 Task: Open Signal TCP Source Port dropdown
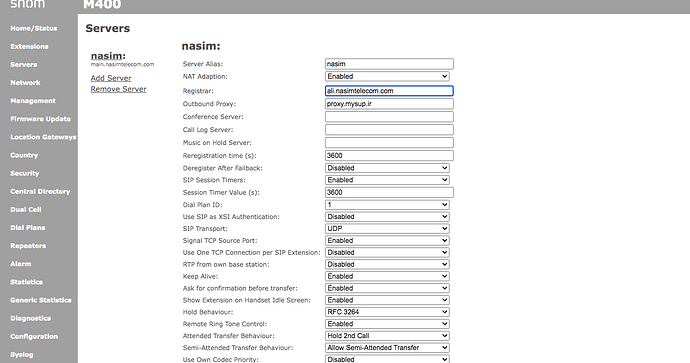(387, 240)
